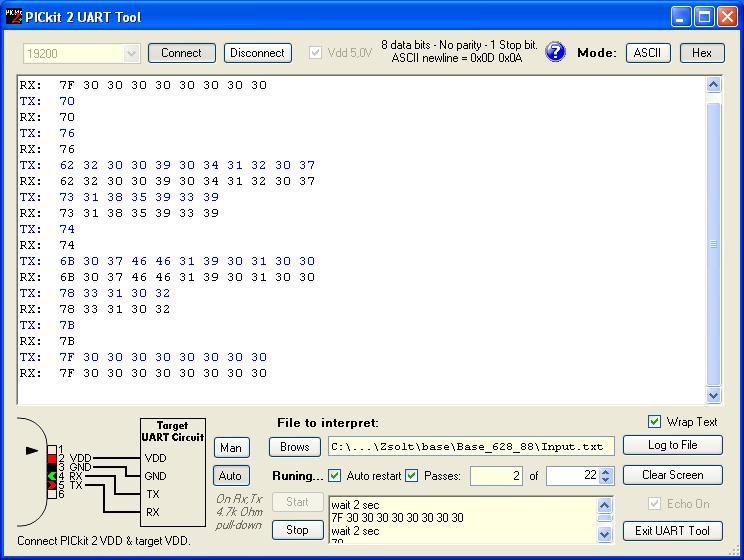Screen dimensions: 744x560
Task: Click the blue help question mark icon
Action: click(x=555, y=52)
